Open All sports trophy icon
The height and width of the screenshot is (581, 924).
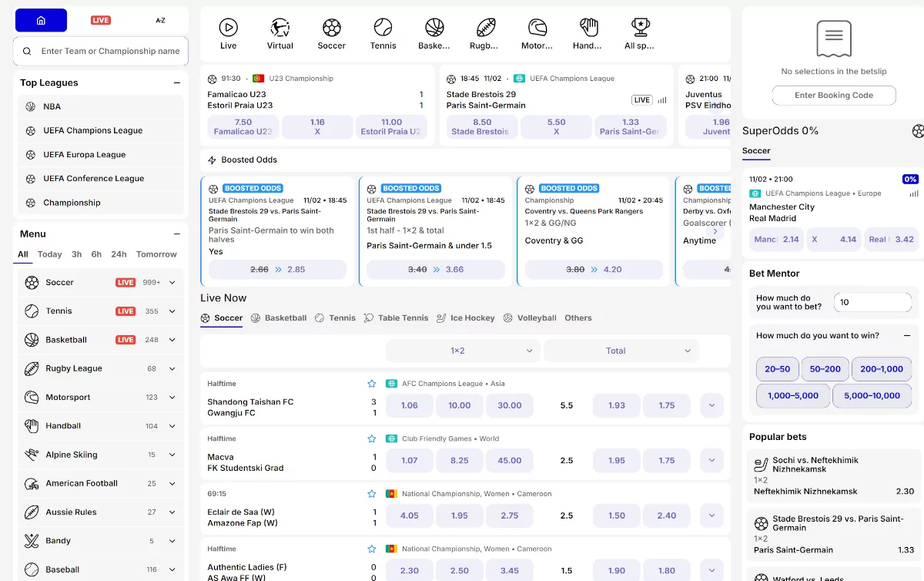coord(640,28)
